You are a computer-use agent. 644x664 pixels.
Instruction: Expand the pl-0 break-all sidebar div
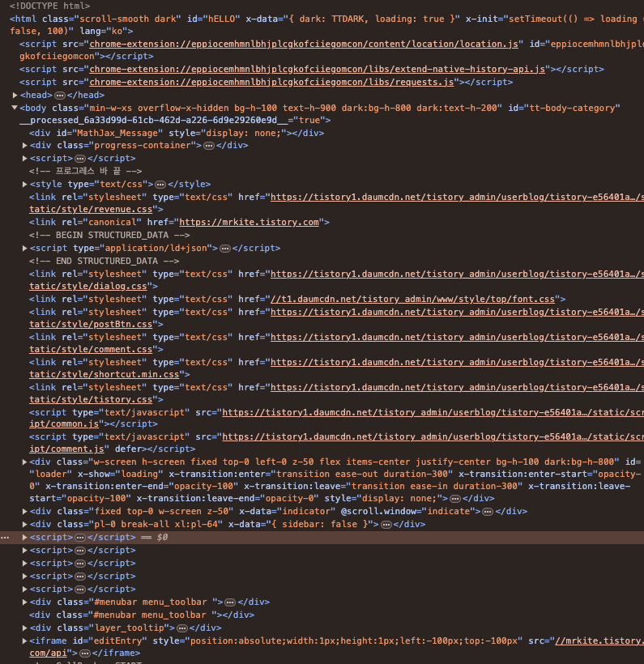pyautogui.click(x=24, y=524)
